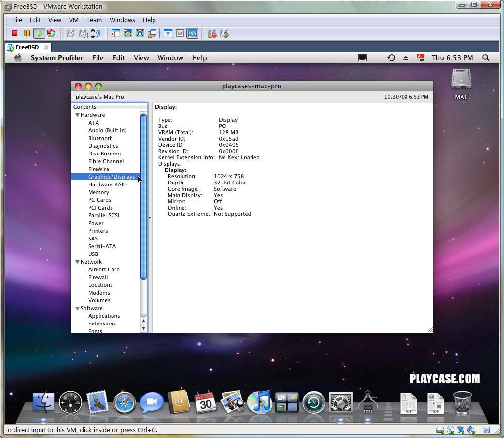Open the VMware Team menu
Screen dimensions: 504x438
[x=94, y=20]
